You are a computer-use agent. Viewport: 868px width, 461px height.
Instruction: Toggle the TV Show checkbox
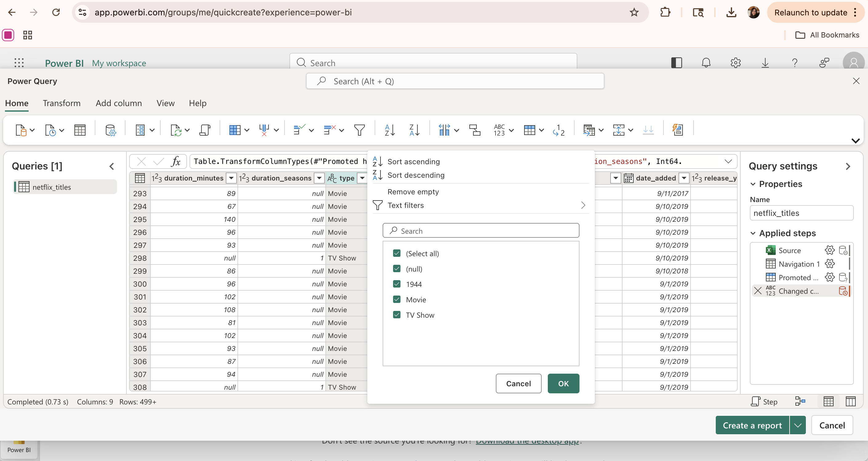click(x=396, y=315)
